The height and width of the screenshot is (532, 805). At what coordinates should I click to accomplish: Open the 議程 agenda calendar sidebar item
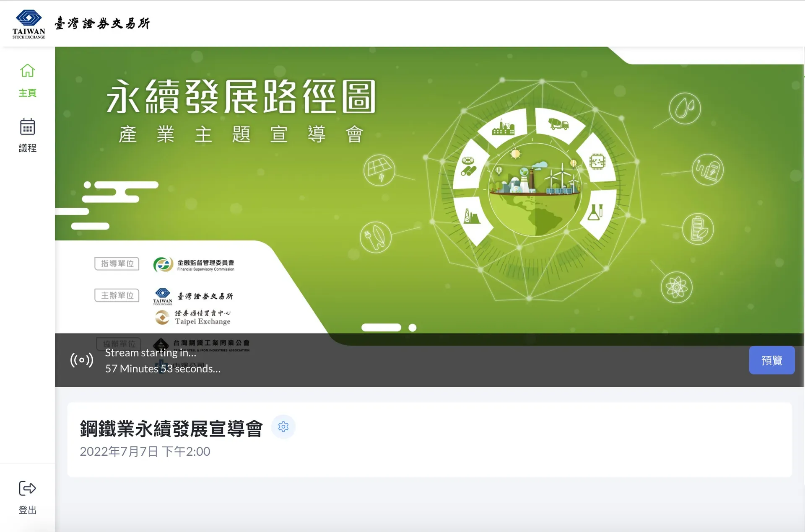tap(27, 135)
